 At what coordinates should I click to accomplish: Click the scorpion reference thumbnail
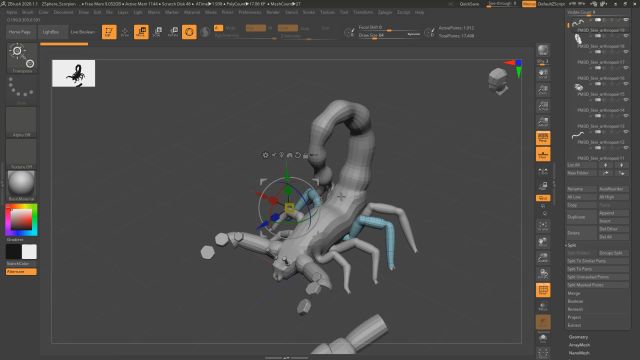(73, 73)
